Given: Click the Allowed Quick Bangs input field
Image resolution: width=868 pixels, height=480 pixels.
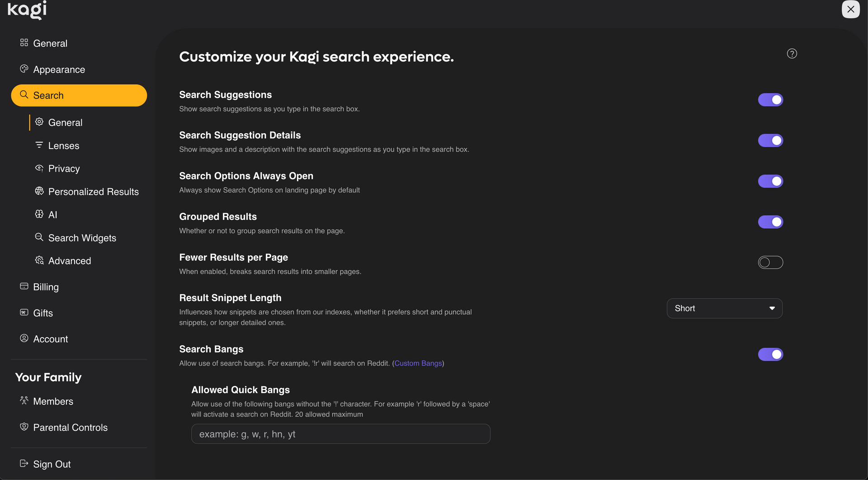Looking at the screenshot, I should click(x=340, y=434).
